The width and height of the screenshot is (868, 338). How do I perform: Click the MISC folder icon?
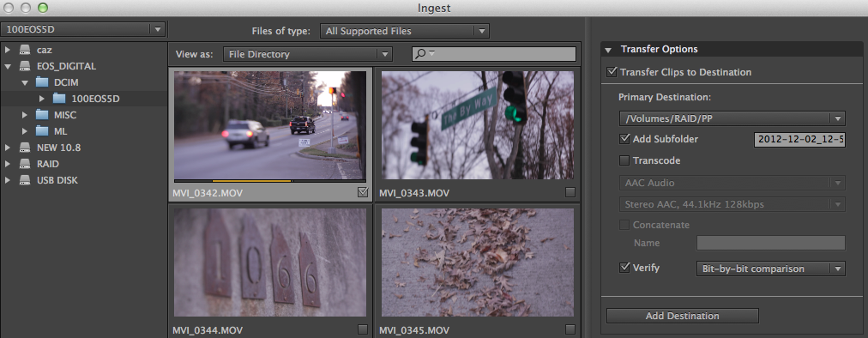(x=42, y=115)
